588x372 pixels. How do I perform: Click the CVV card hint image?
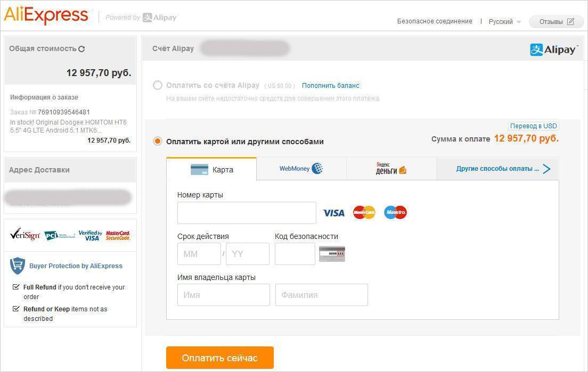coord(332,254)
